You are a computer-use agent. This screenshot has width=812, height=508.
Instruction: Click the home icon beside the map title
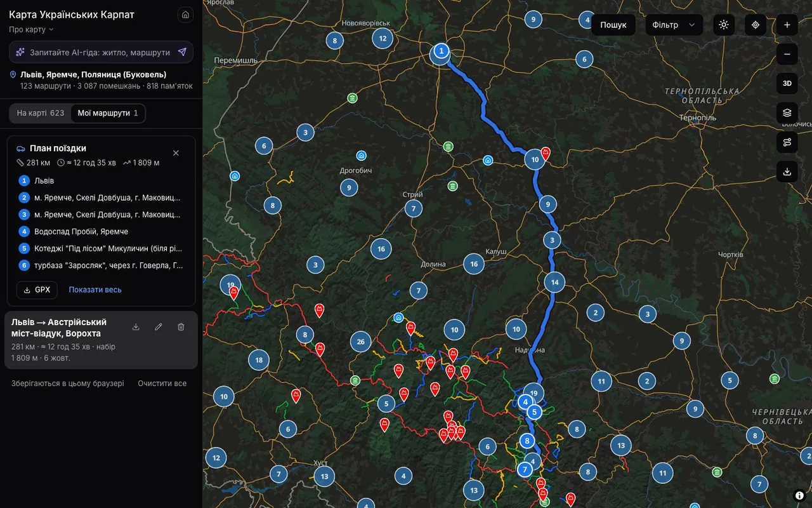click(185, 15)
